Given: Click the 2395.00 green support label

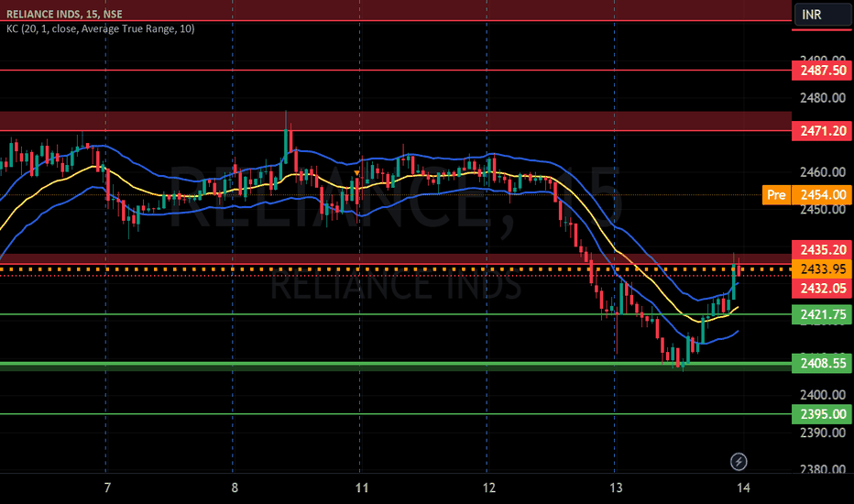Looking at the screenshot, I should coord(823,414).
